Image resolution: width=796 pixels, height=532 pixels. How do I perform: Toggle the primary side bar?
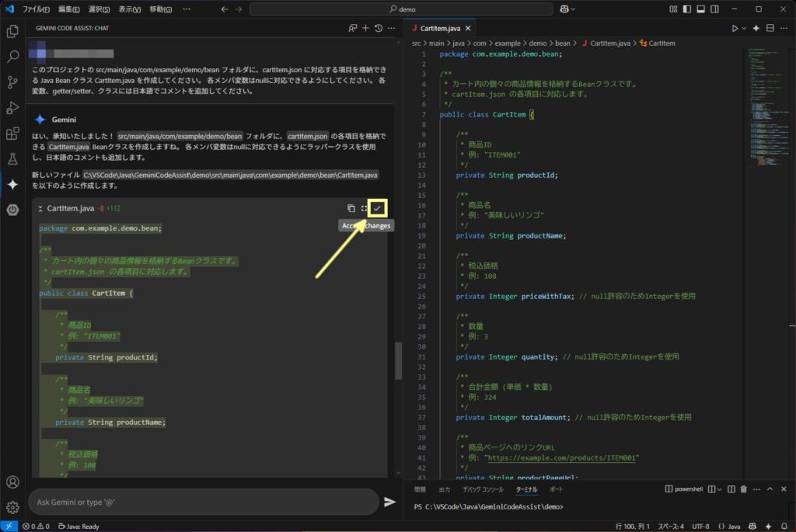click(x=687, y=9)
